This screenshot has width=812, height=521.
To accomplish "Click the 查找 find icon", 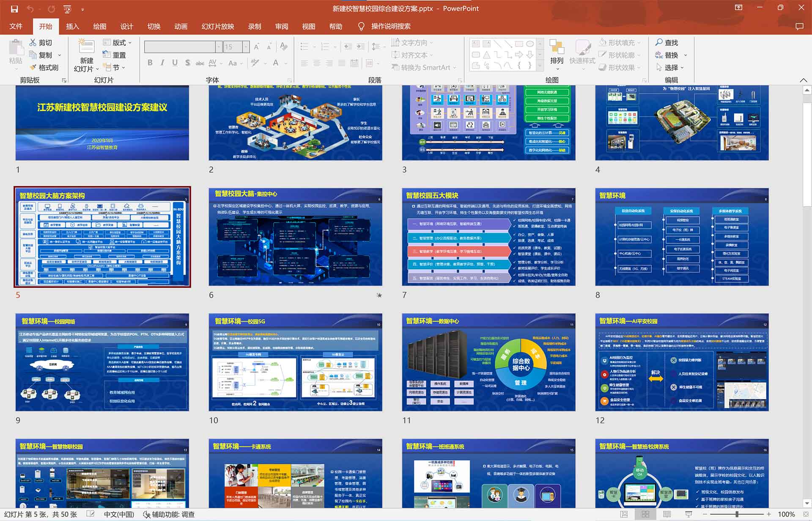I will click(x=659, y=42).
